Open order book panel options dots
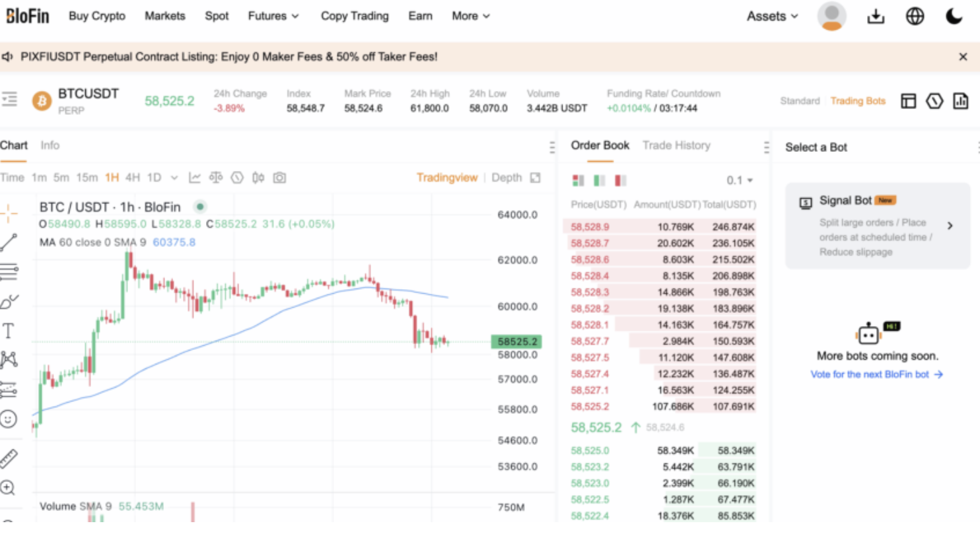Viewport: 980px width, 540px height. pyautogui.click(x=766, y=147)
